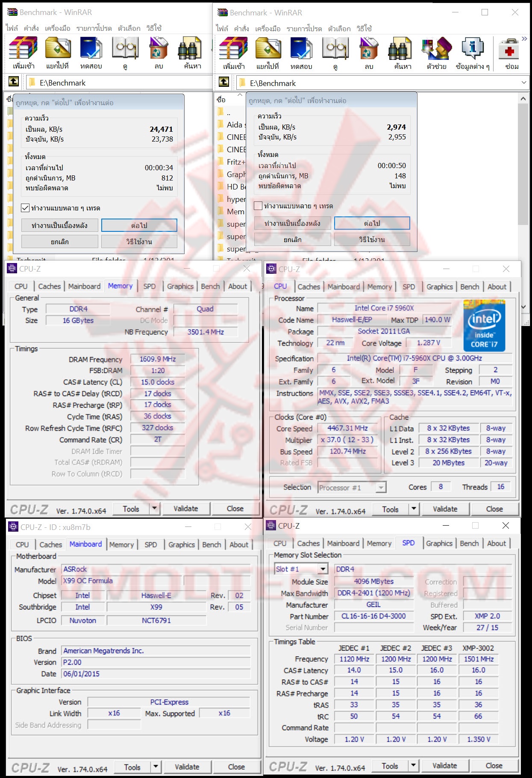532x778 pixels.
Task: Click scroll-up arrow in right WinRAR list
Action: [x=523, y=99]
